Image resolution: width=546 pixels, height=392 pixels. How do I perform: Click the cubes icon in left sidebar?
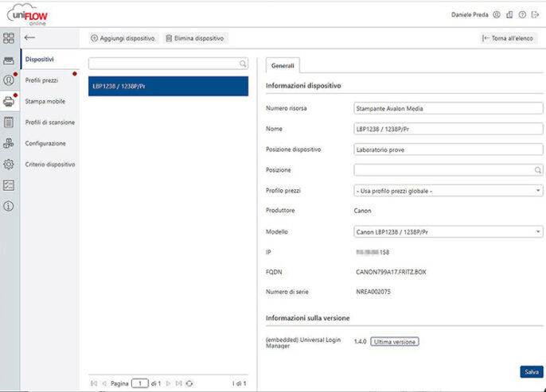(x=9, y=143)
